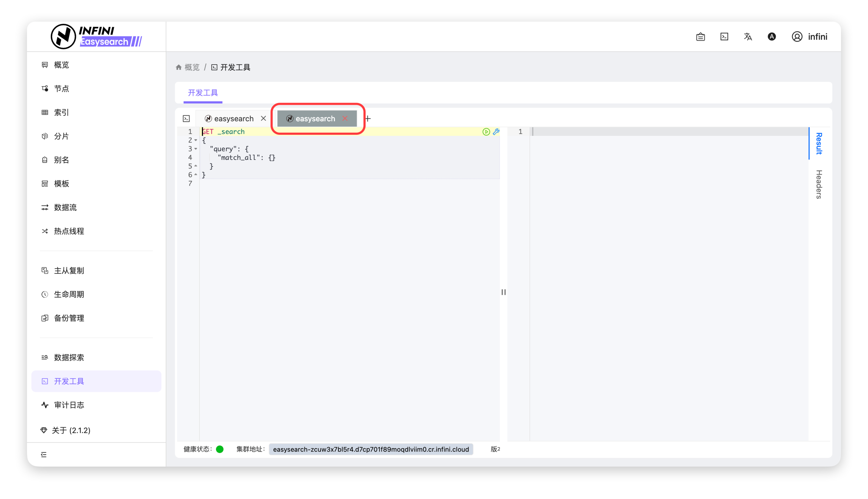Click the theme toggle A icon
This screenshot has width=868, height=499.
(771, 37)
